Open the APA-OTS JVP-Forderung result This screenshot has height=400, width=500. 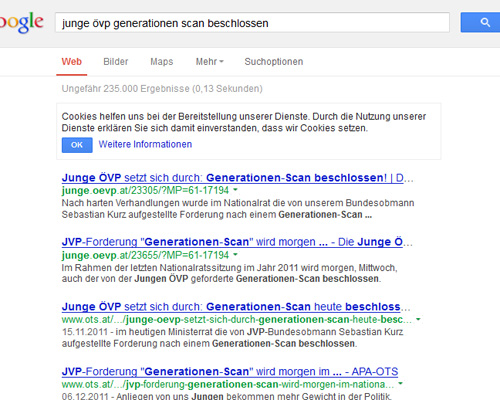click(230, 371)
